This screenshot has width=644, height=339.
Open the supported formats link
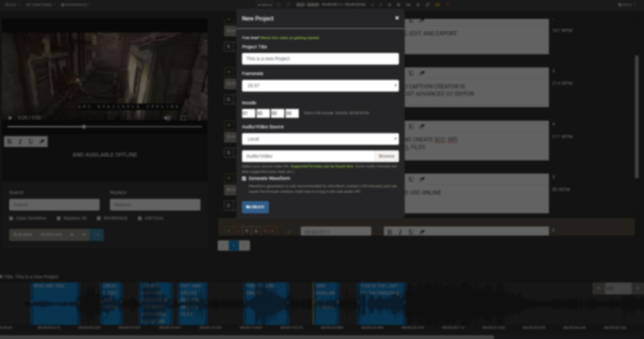322,166
